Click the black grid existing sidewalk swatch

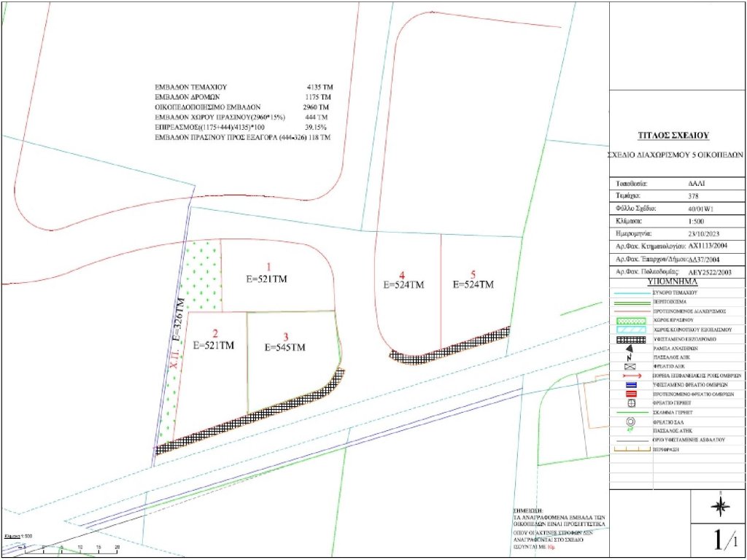(x=630, y=338)
